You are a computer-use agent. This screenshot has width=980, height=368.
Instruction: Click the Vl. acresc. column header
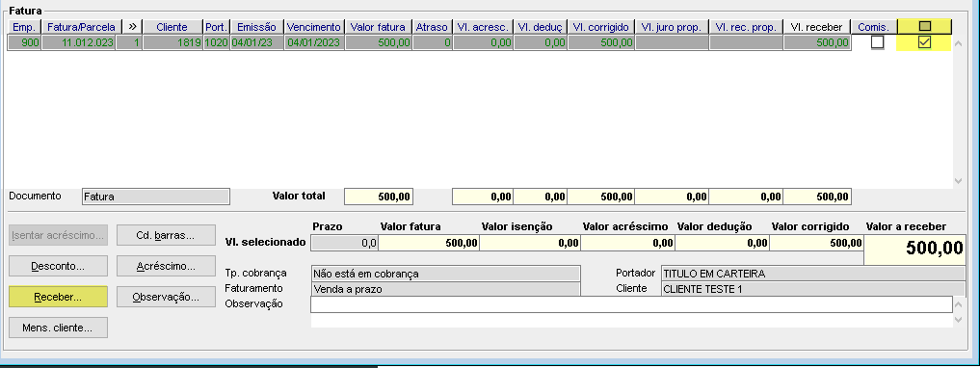[483, 27]
